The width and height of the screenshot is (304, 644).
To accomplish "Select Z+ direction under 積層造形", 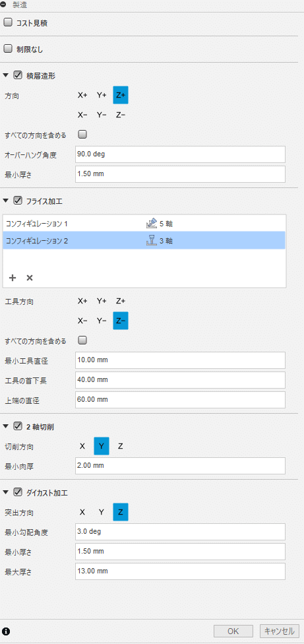I will (x=121, y=95).
